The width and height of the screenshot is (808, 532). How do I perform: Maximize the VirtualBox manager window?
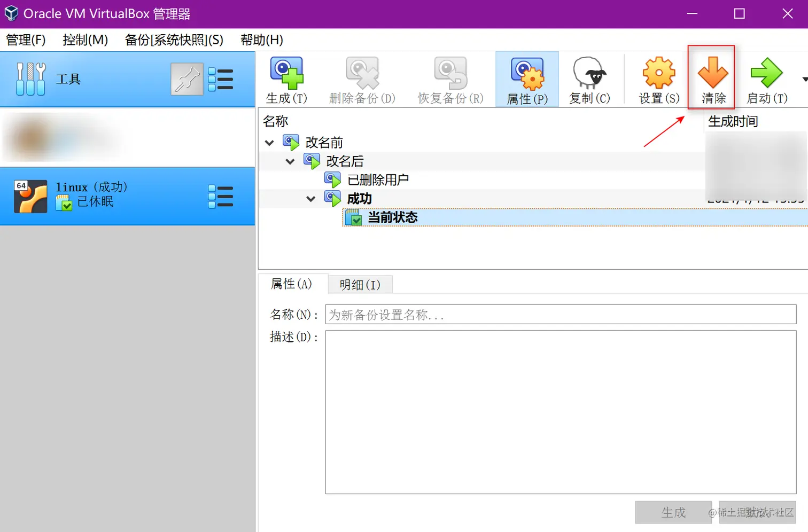[740, 13]
